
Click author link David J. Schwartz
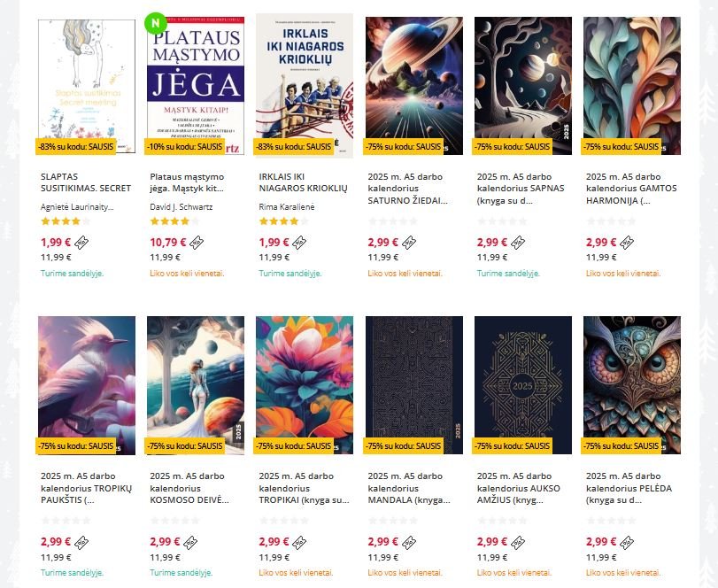coord(181,207)
